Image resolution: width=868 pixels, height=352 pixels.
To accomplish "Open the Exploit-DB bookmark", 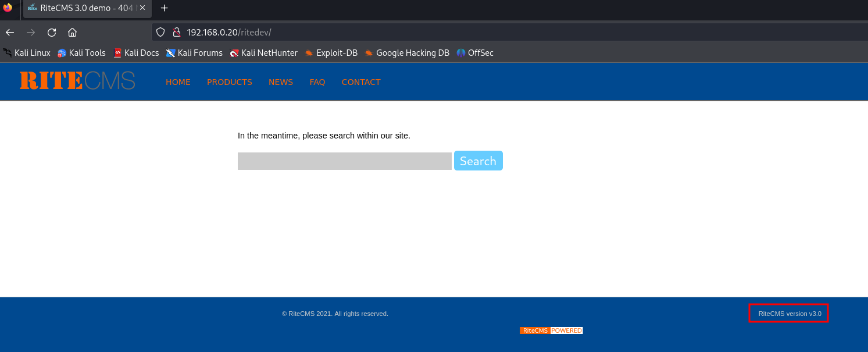I will pyautogui.click(x=331, y=53).
